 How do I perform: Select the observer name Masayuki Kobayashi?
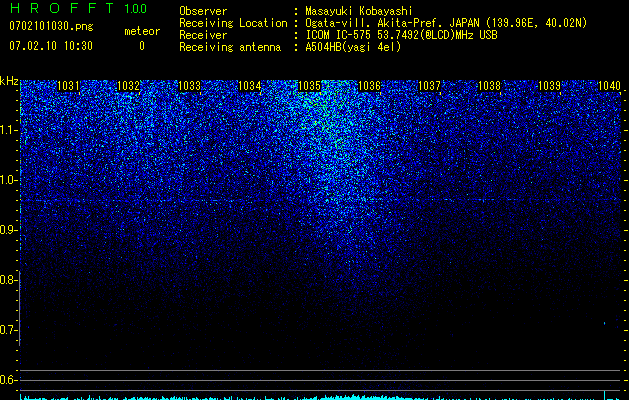pyautogui.click(x=359, y=11)
